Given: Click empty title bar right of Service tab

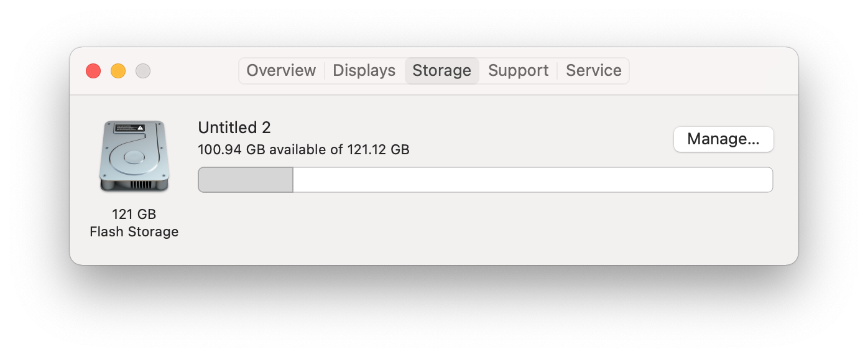Looking at the screenshot, I should pyautogui.click(x=709, y=71).
